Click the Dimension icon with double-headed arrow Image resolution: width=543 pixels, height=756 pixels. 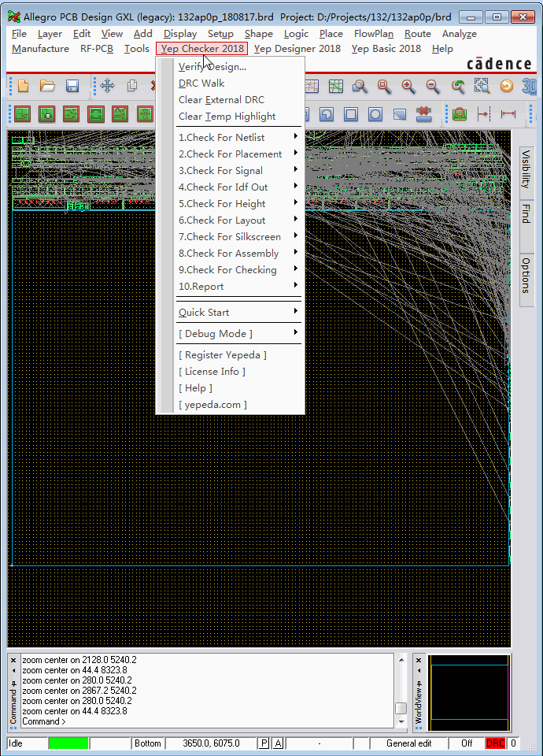(x=508, y=114)
